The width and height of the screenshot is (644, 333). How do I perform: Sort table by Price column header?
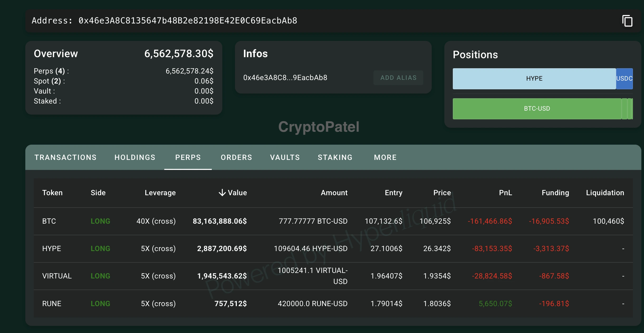point(442,193)
